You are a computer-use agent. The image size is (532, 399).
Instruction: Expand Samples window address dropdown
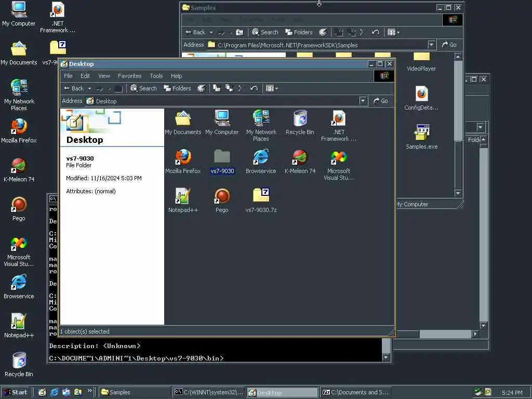pos(431,45)
